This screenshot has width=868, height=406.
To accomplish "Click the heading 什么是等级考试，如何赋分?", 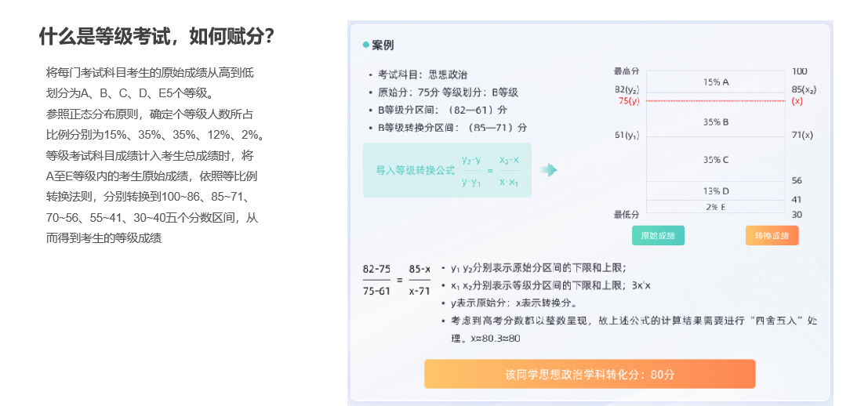I will pyautogui.click(x=157, y=38).
